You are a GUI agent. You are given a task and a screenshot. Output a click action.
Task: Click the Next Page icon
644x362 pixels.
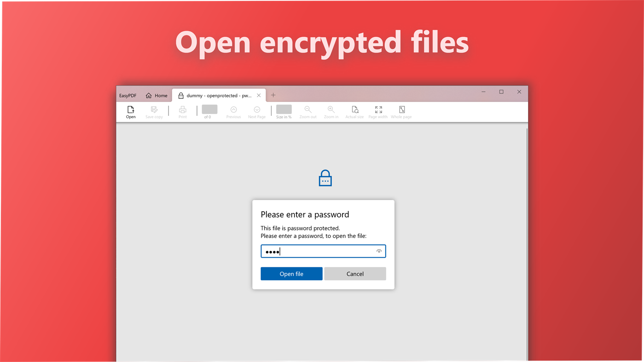tap(257, 109)
